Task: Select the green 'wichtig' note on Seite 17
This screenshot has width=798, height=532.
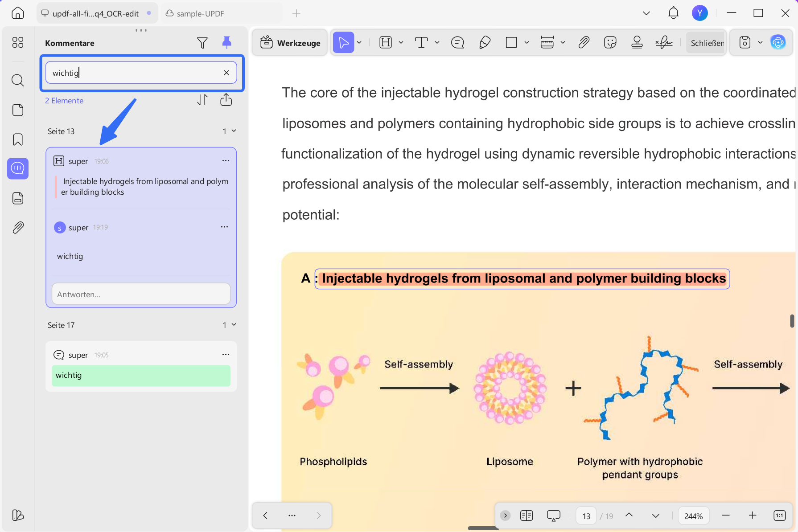Action: (141, 376)
